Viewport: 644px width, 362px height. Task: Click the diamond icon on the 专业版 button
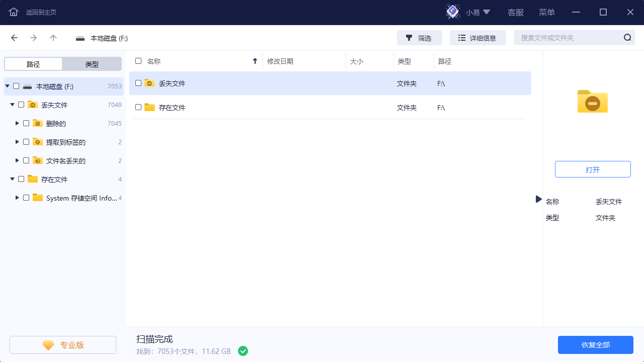(48, 345)
